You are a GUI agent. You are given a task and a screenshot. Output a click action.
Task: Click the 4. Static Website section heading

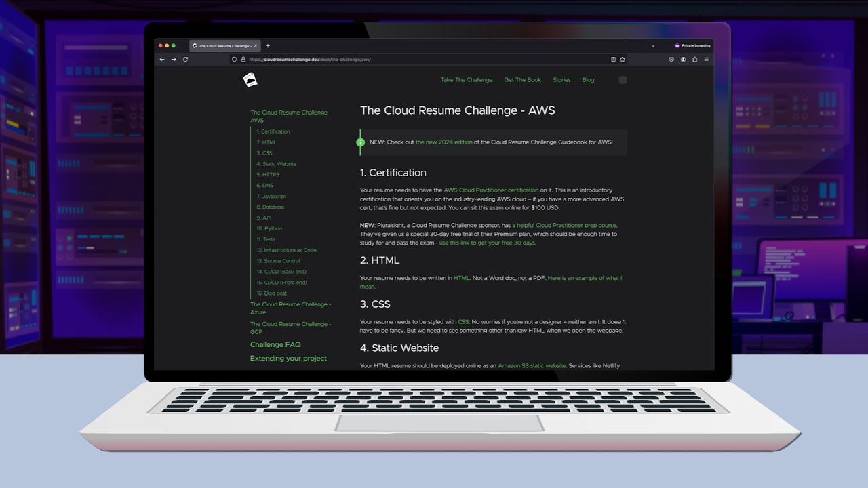(x=399, y=348)
